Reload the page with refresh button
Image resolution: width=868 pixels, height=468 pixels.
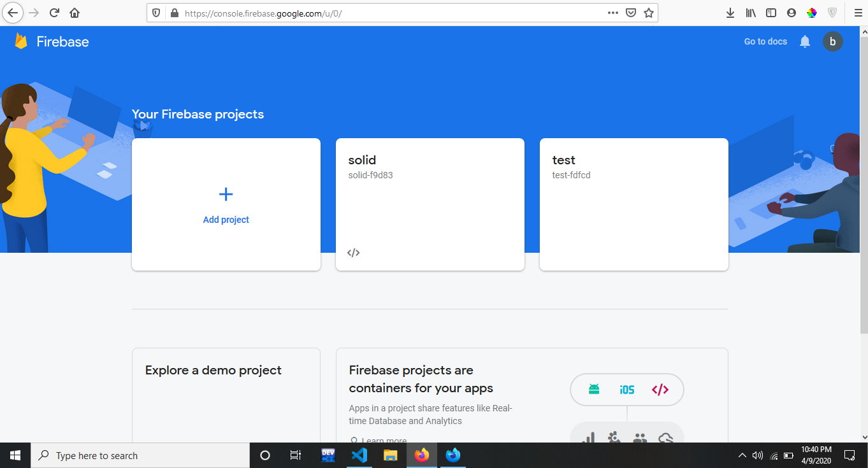tap(54, 13)
